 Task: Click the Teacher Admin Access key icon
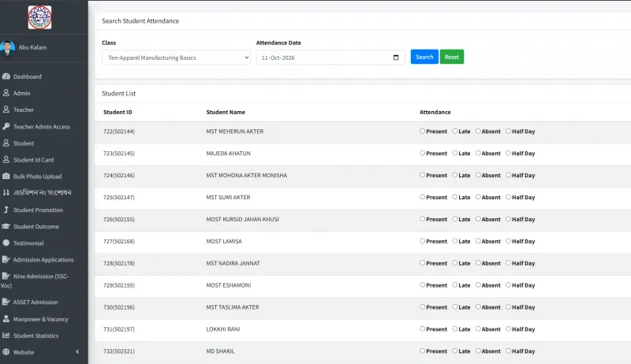pos(6,126)
